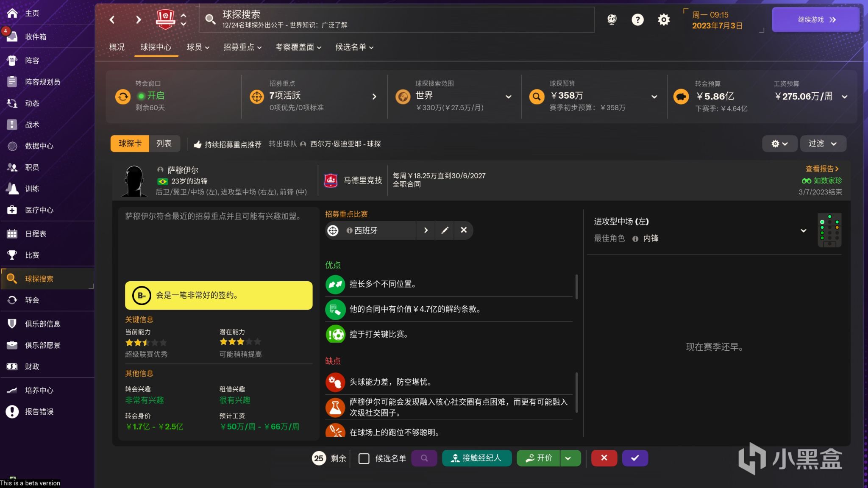This screenshot has height=488, width=868.
Task: Remove 西班牙 recruitment focus with X
Action: coord(464,230)
